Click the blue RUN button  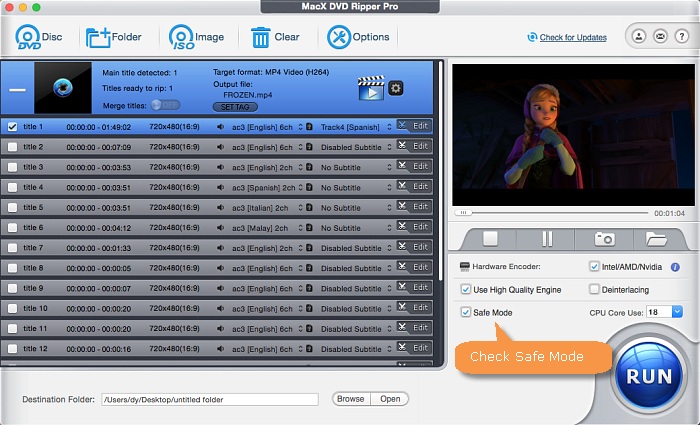[x=649, y=376]
